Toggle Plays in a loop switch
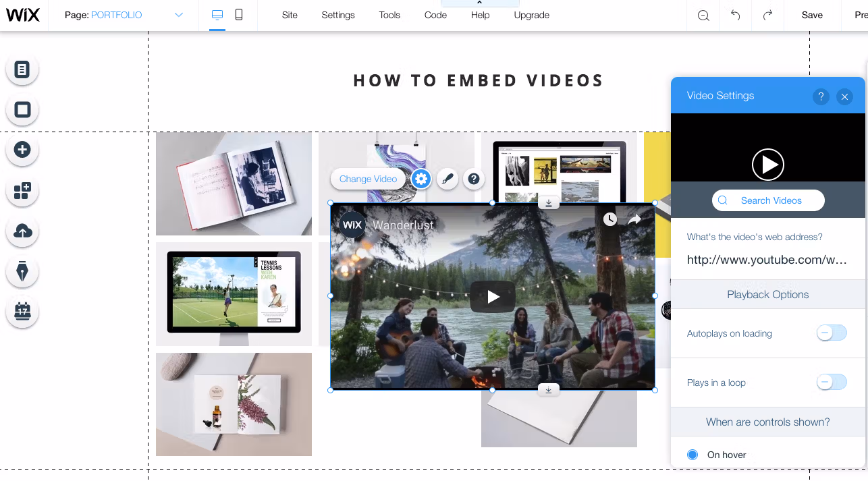The width and height of the screenshot is (868, 481). (831, 383)
